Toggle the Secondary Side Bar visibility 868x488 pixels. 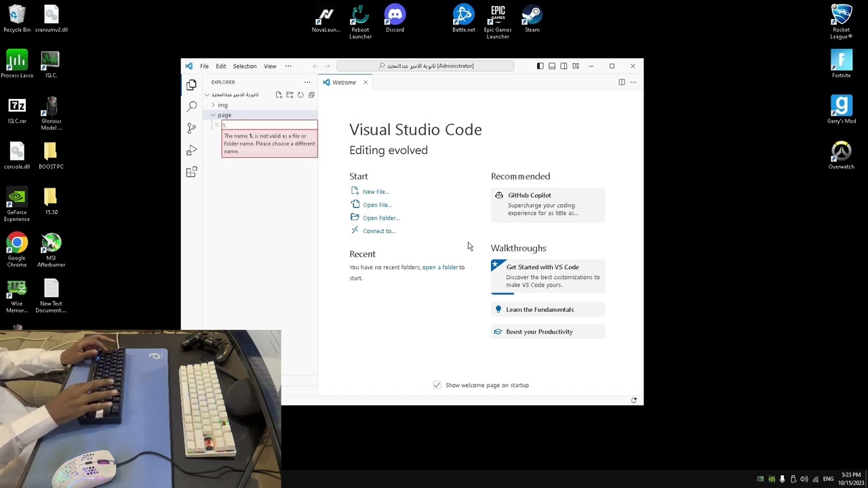pyautogui.click(x=564, y=66)
